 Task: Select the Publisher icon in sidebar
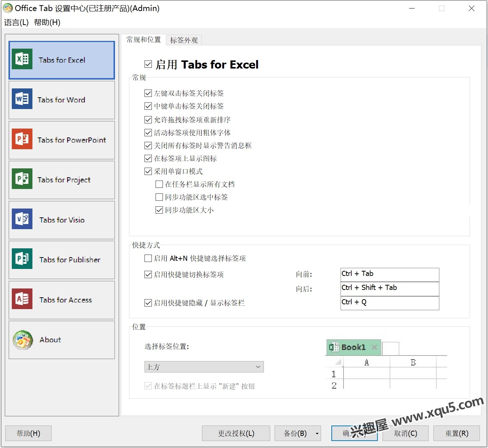pos(22,259)
